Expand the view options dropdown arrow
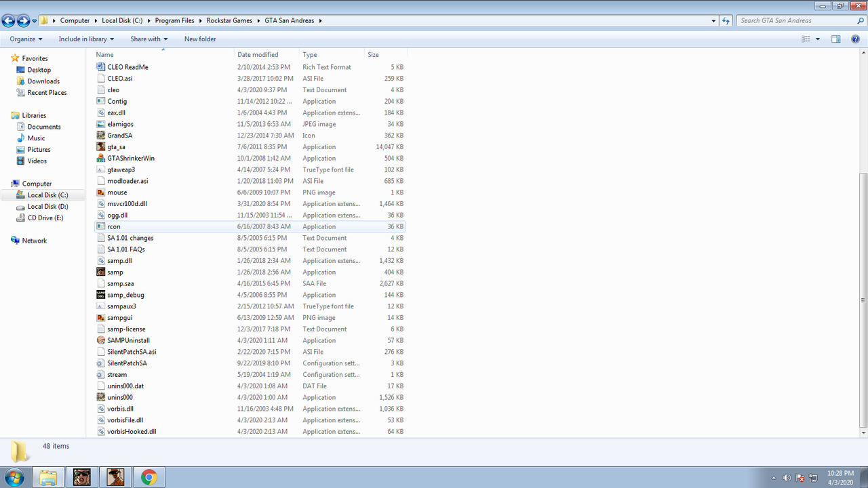868x488 pixels. click(x=818, y=39)
